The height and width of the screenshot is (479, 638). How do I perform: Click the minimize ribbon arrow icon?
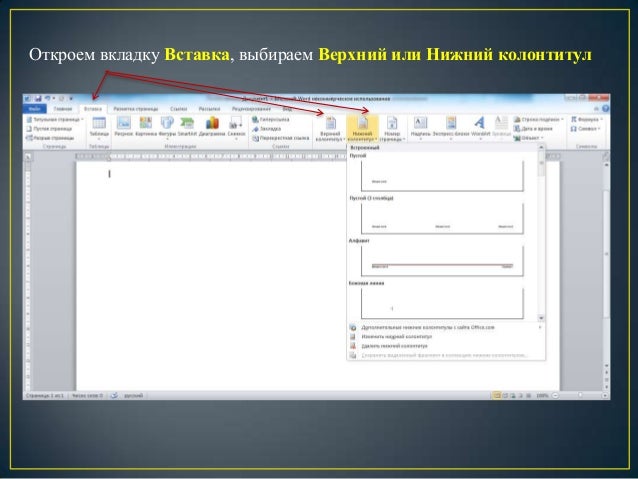tap(596, 109)
